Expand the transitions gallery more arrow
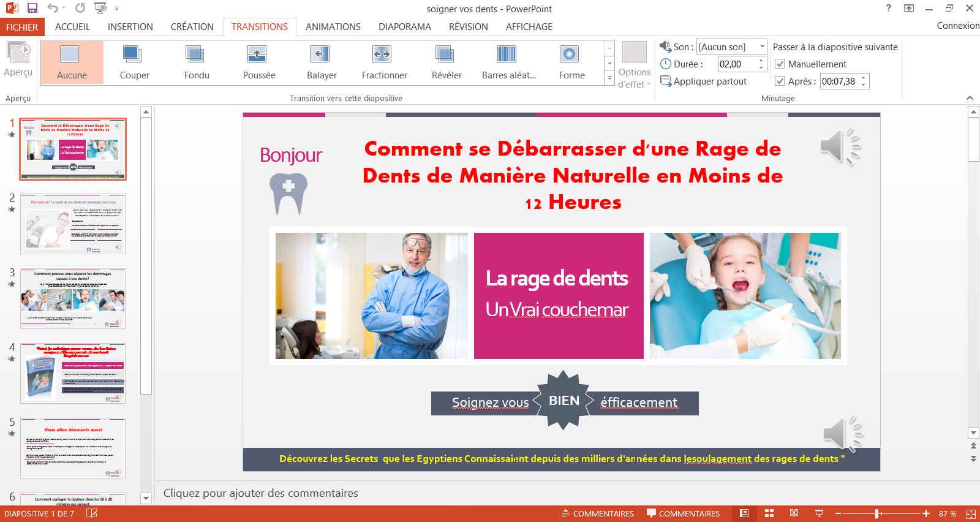This screenshot has width=980, height=522. [609, 78]
